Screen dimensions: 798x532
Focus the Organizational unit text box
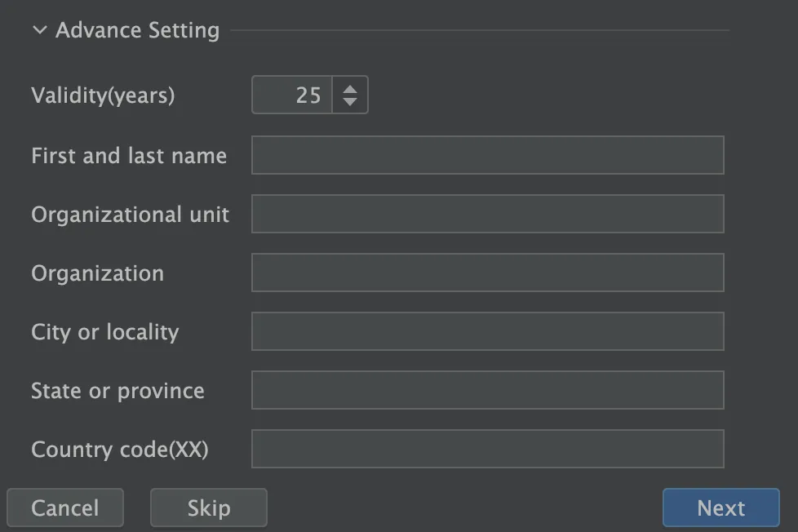[x=487, y=215]
